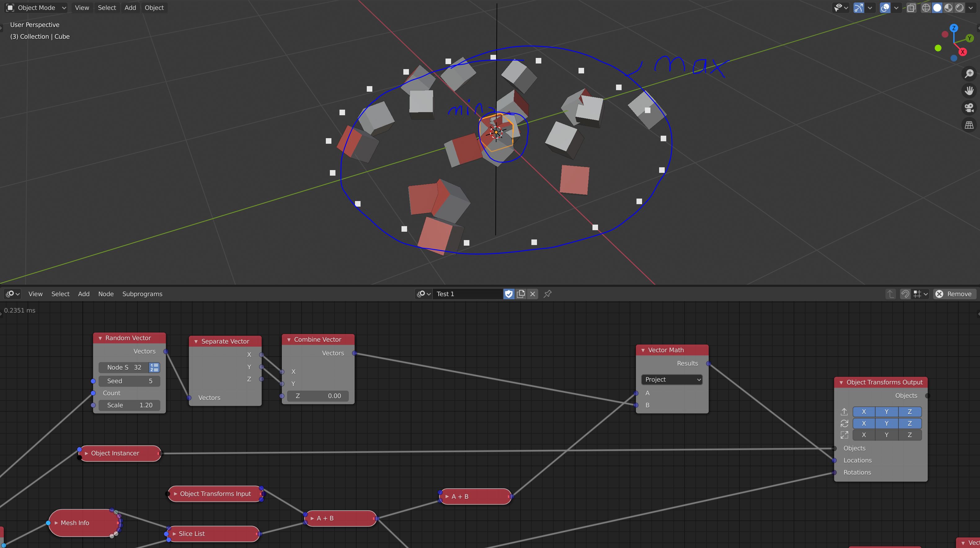Collapse the Random Vector node
Image resolution: width=980 pixels, height=548 pixels.
pos(100,338)
